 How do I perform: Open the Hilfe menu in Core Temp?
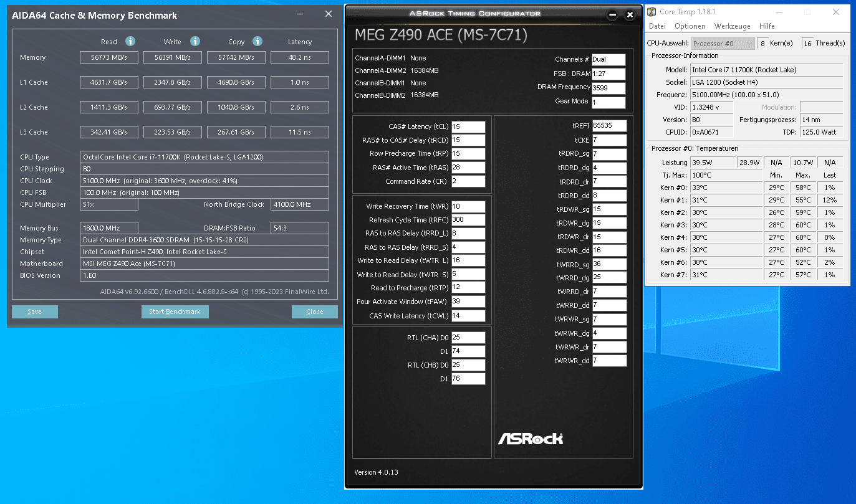767,26
